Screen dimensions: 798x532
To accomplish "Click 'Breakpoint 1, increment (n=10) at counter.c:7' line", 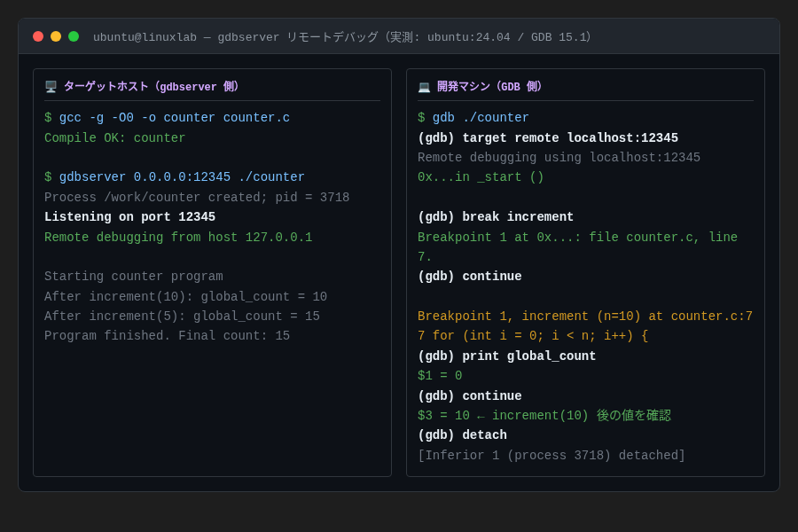I will pyautogui.click(x=585, y=317).
